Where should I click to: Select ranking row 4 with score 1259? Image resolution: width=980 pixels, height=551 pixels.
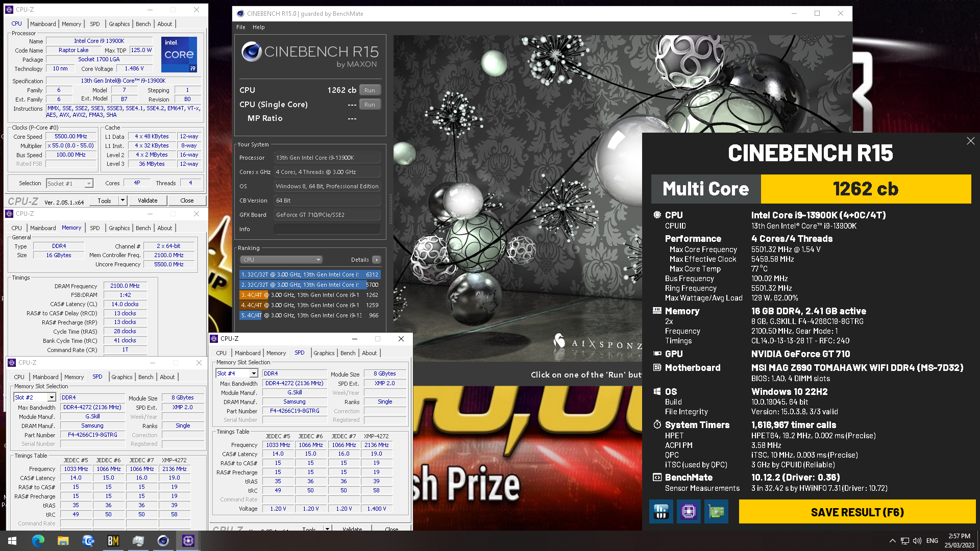coord(310,305)
